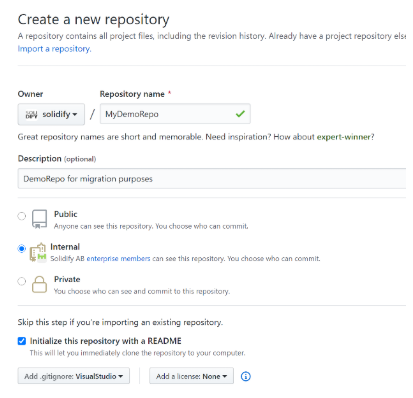413x398 pixels.
Task: Uncheck Initialize this repository with a README
Action: click(x=22, y=341)
